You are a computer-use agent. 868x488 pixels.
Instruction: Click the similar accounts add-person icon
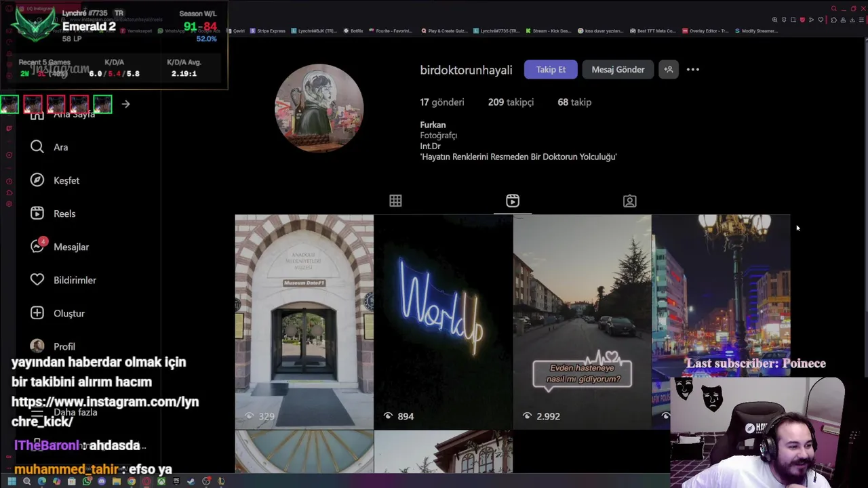668,69
